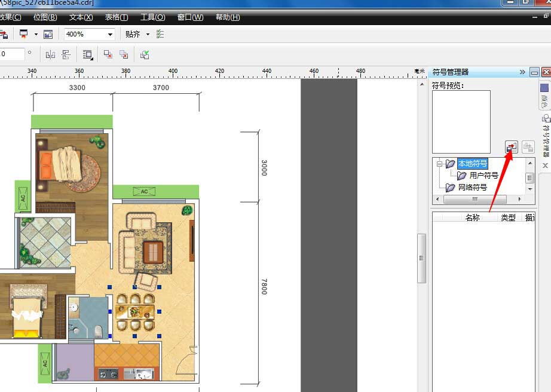The width and height of the screenshot is (551, 392).
Task: Click the folder icon beside 网络符号
Action: (450, 188)
